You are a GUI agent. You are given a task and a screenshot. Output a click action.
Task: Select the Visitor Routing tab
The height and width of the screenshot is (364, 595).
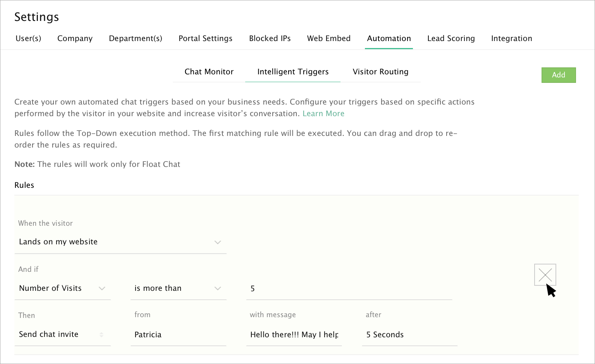coord(380,72)
